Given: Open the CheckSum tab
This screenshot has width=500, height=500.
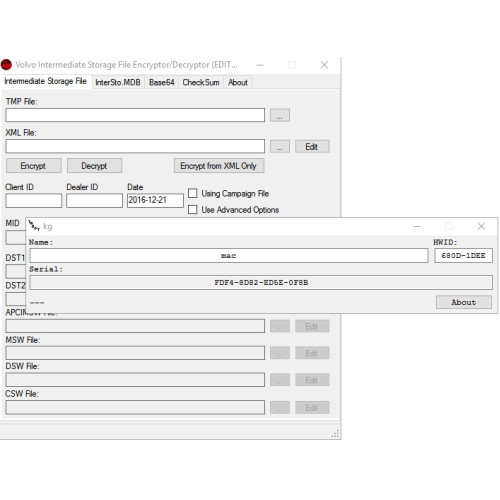Looking at the screenshot, I should [201, 82].
